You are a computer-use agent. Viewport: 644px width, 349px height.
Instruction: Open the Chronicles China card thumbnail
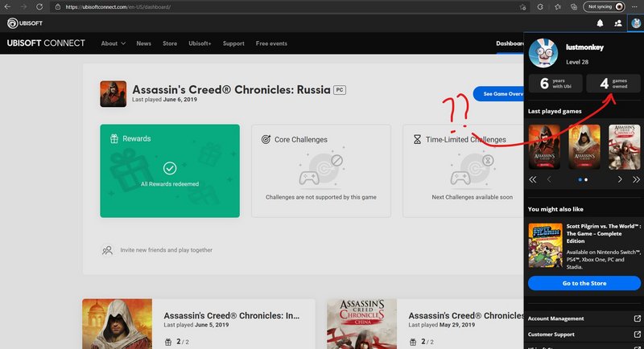pos(361,324)
